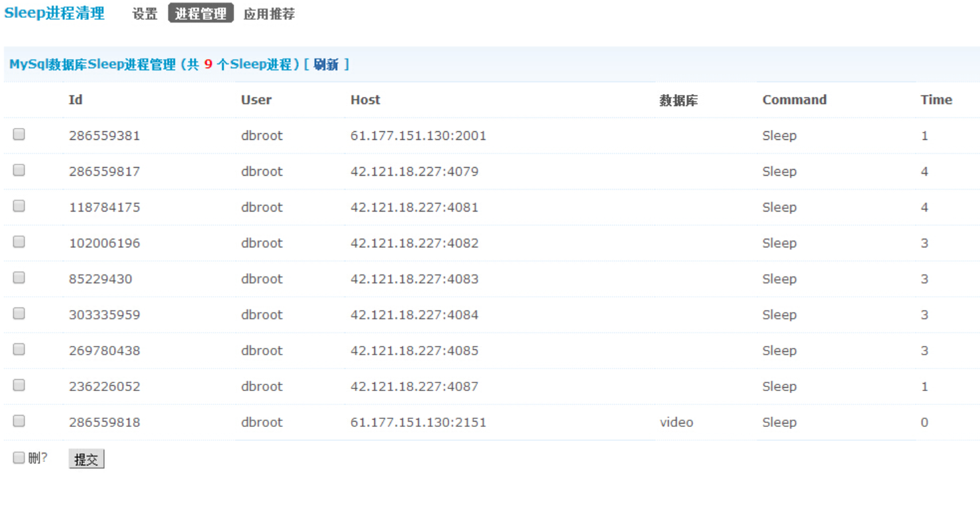Click dbroot user in row 286559818
This screenshot has height=519, width=980.
coord(262,422)
